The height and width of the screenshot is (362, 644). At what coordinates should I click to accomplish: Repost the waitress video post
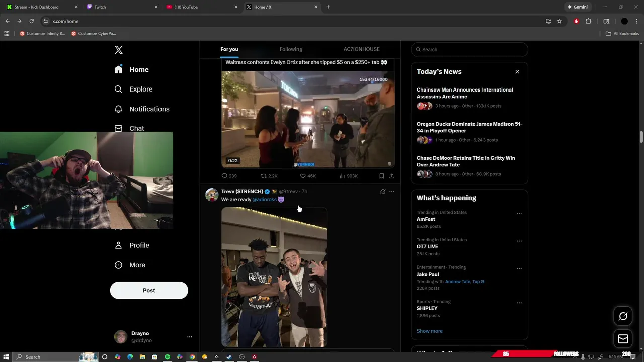[269, 176]
